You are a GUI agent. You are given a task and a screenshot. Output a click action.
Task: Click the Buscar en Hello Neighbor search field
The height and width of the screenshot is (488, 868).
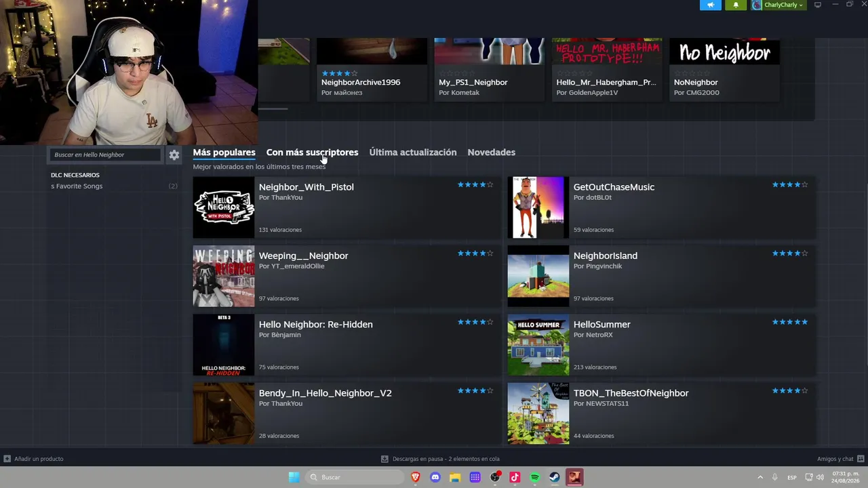click(105, 155)
